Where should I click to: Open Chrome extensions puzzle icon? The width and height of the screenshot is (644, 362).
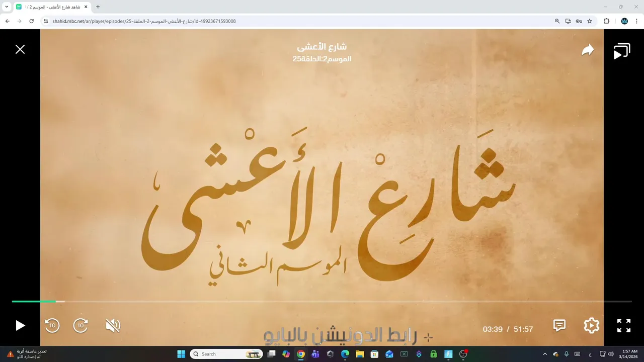[606, 21]
